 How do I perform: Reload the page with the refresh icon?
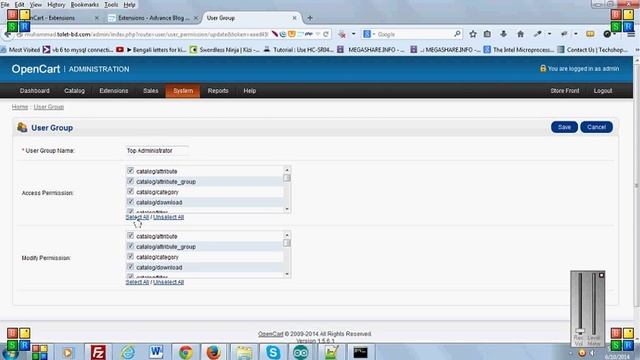[x=326, y=34]
